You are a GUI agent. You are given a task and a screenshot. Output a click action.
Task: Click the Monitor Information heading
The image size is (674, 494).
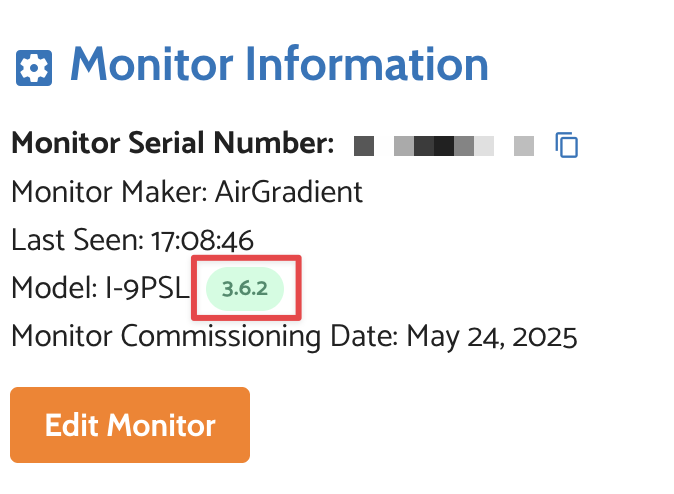pyautogui.click(x=278, y=66)
